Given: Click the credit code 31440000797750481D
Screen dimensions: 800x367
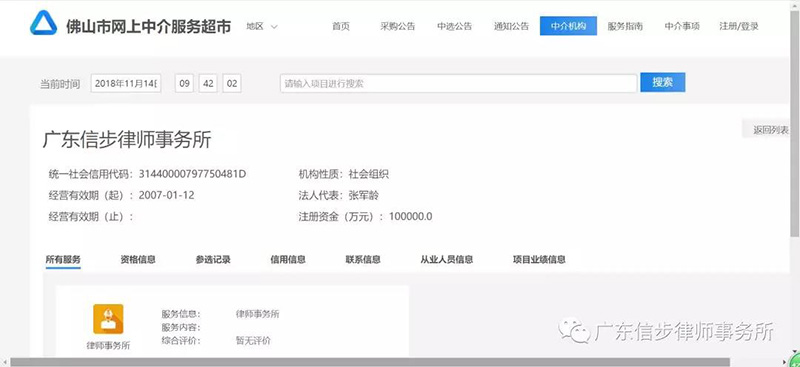Looking at the screenshot, I should click(x=192, y=174).
